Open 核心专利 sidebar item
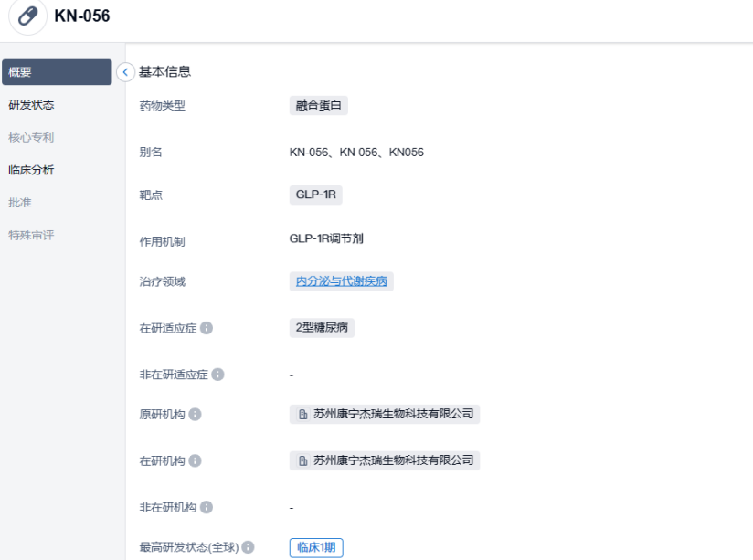The image size is (753, 560). pos(31,138)
